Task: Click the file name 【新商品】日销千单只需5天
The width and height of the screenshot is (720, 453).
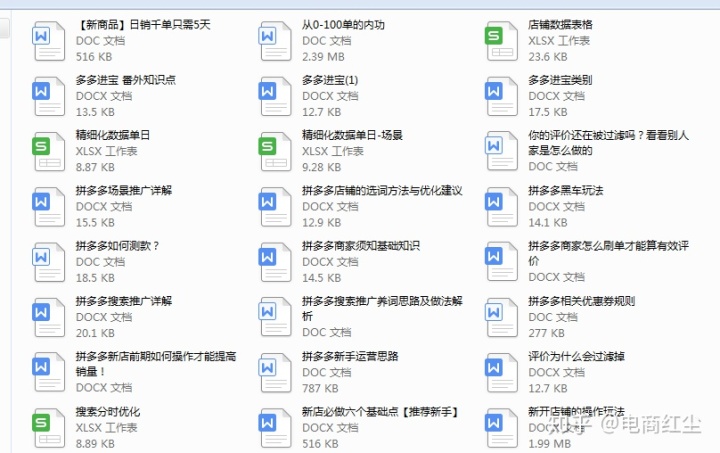Action: (x=143, y=25)
